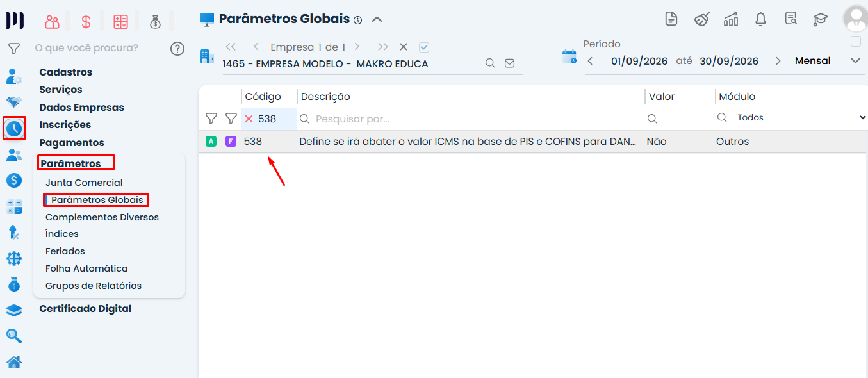Collapse the Parâmetros menu
Viewport: 868px width, 378px height.
click(x=71, y=164)
